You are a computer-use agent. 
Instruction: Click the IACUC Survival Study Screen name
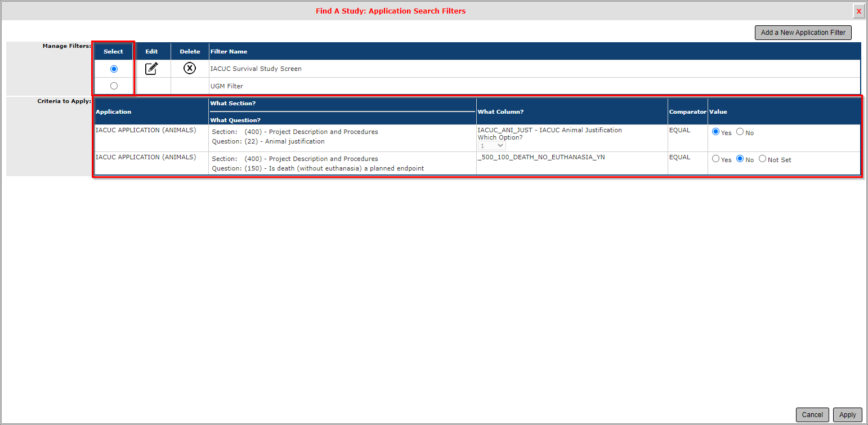(x=256, y=69)
